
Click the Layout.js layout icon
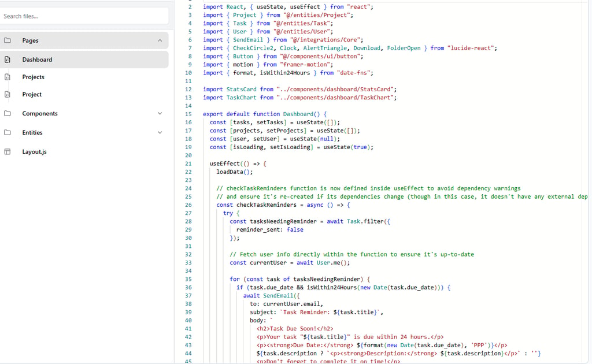pyautogui.click(x=7, y=151)
